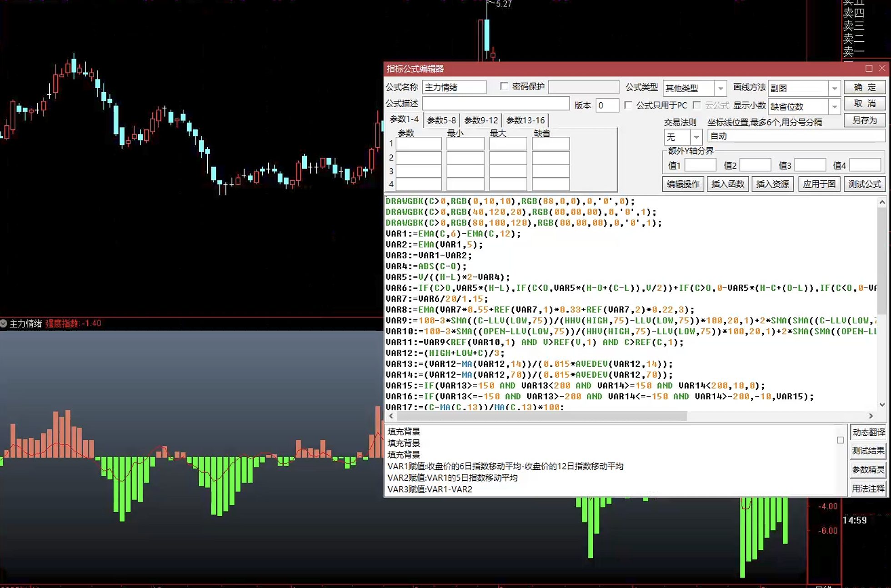Click the horizontal scrollbar left arrow
Screen dimensions: 891x588
click(391, 416)
